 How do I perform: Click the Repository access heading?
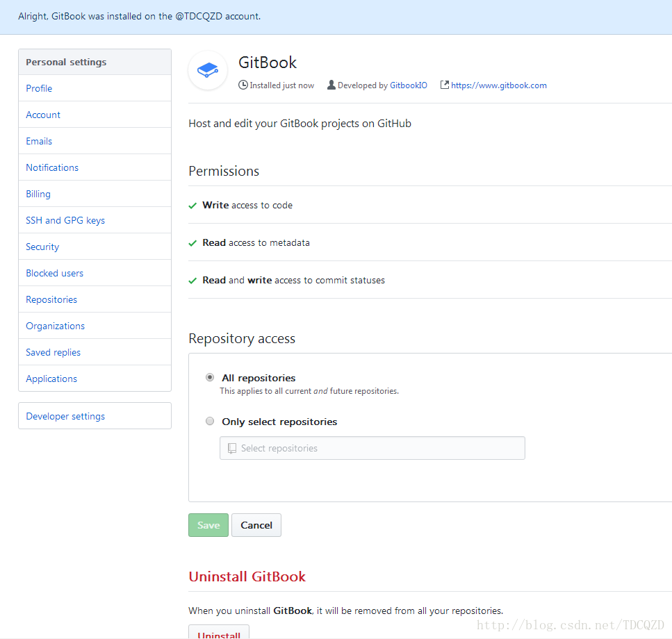point(242,338)
